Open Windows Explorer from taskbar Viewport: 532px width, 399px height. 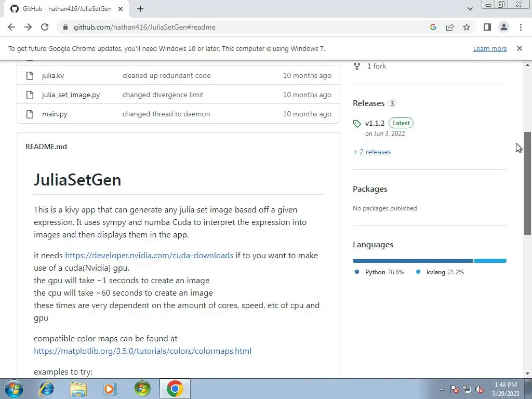[78, 389]
